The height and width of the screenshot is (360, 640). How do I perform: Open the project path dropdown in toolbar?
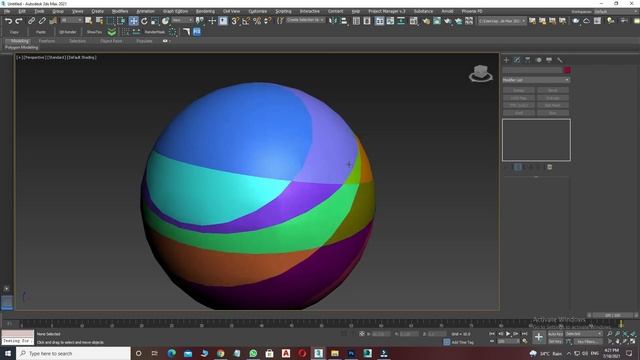tap(502, 21)
